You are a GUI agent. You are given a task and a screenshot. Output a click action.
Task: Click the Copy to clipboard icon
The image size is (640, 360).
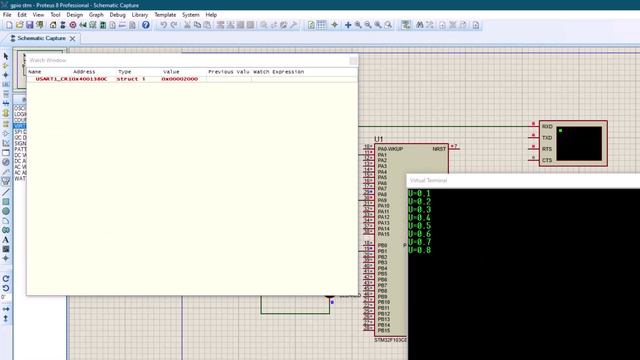pyautogui.click(x=198, y=25)
